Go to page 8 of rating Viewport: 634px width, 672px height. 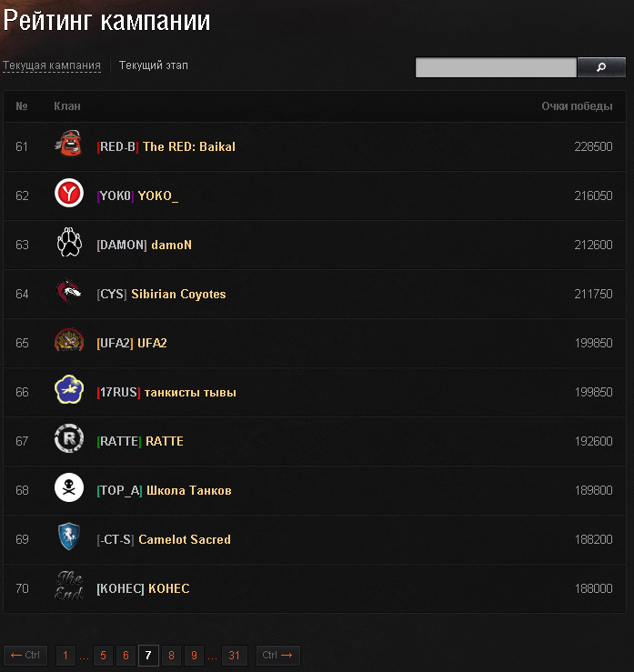click(x=171, y=656)
